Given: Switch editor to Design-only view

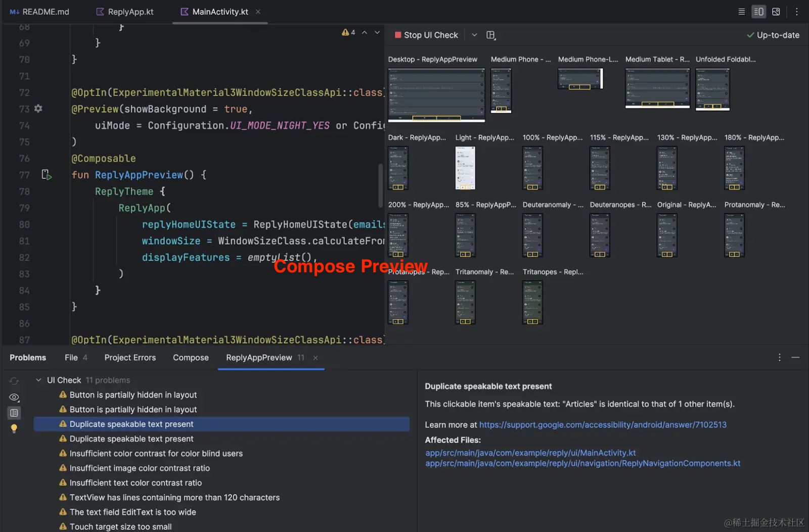Looking at the screenshot, I should (x=776, y=12).
